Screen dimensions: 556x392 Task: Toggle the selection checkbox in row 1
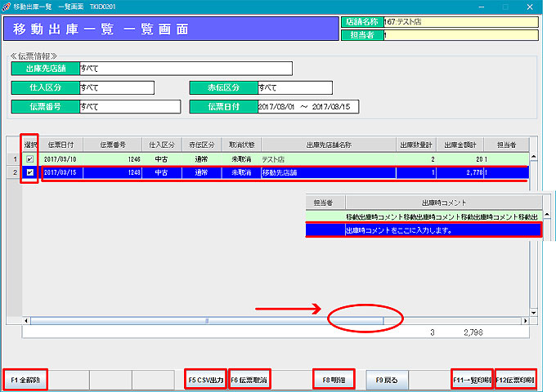tap(30, 159)
